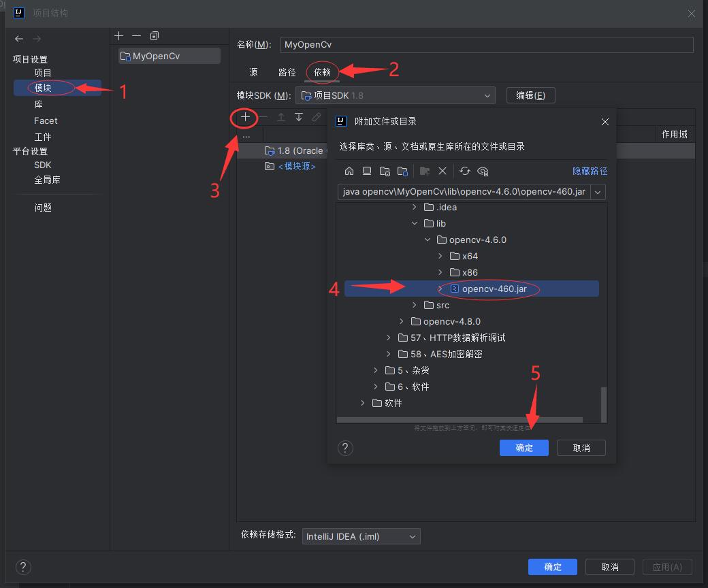Screen dimensions: 708x588
Task: Move the dependency down
Action: (299, 117)
